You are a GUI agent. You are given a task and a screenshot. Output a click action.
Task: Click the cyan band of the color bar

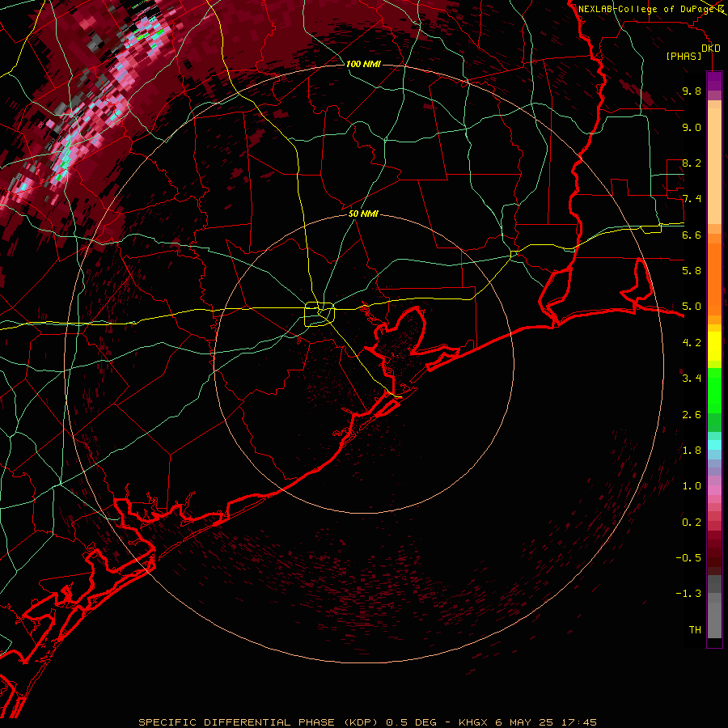pyautogui.click(x=714, y=444)
